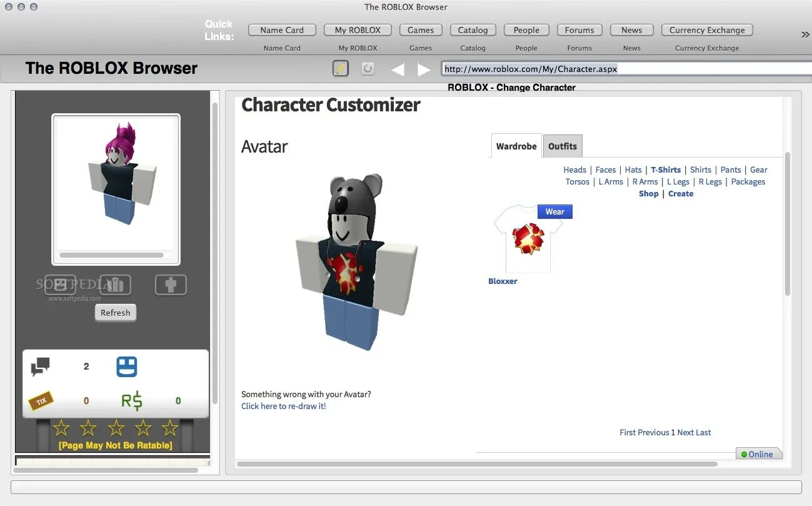812x506 pixels.
Task: Switch to the Outfits tab
Action: click(x=563, y=146)
